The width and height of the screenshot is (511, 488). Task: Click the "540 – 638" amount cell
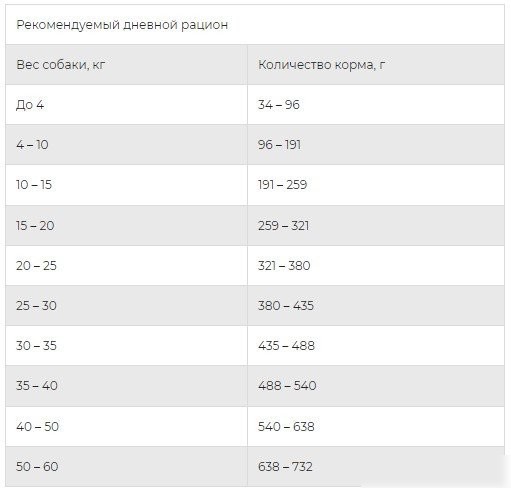pos(286,427)
